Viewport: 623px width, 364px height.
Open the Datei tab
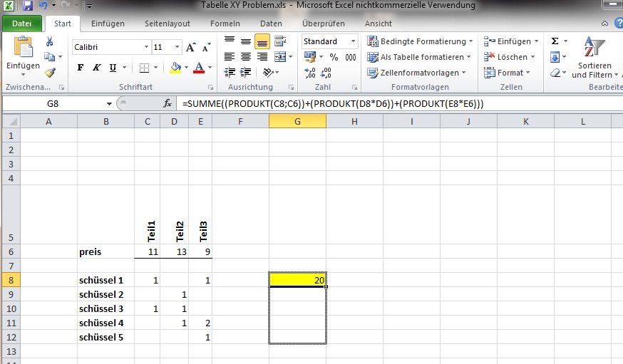click(x=22, y=24)
